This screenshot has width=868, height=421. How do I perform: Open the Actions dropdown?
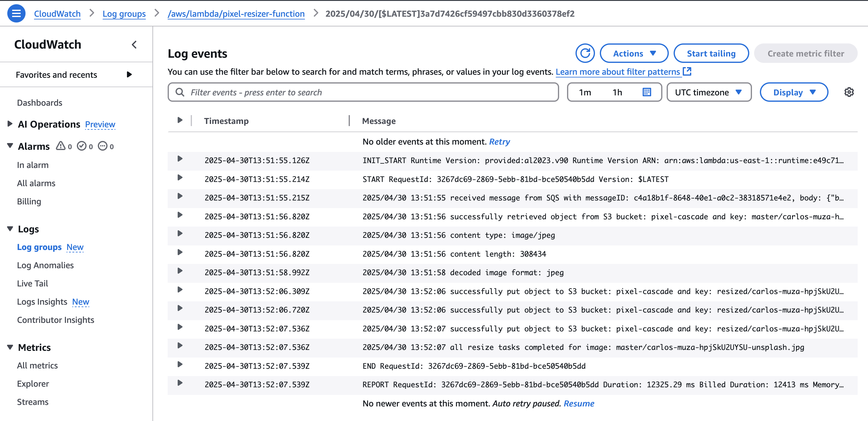coord(634,53)
